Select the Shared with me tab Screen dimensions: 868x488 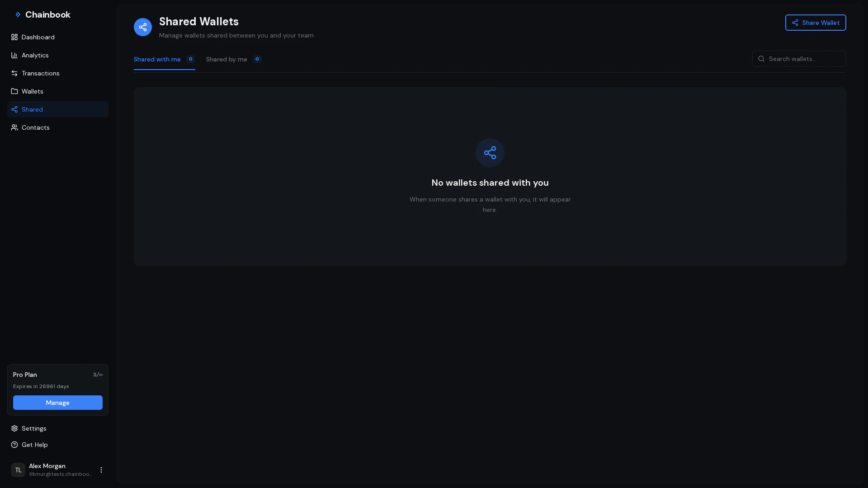pos(157,59)
